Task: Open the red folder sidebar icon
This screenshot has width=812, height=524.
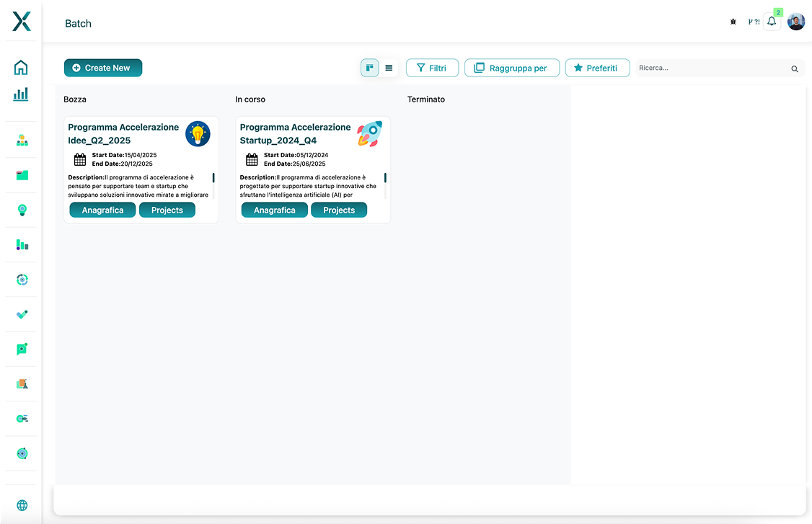Action: pos(22,174)
